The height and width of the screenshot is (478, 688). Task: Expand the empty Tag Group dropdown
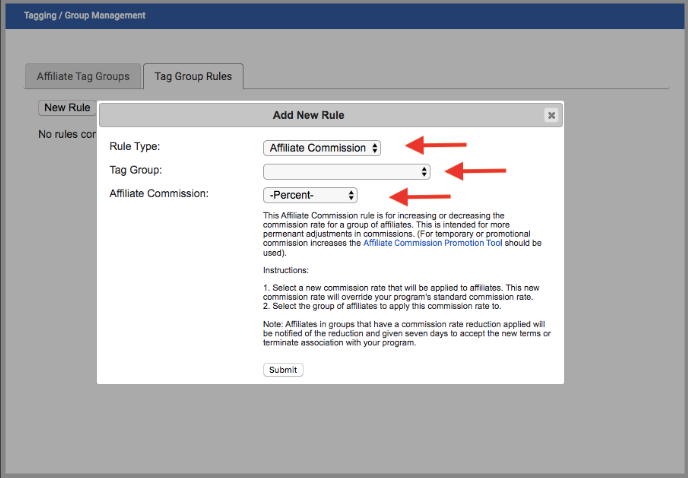[347, 172]
